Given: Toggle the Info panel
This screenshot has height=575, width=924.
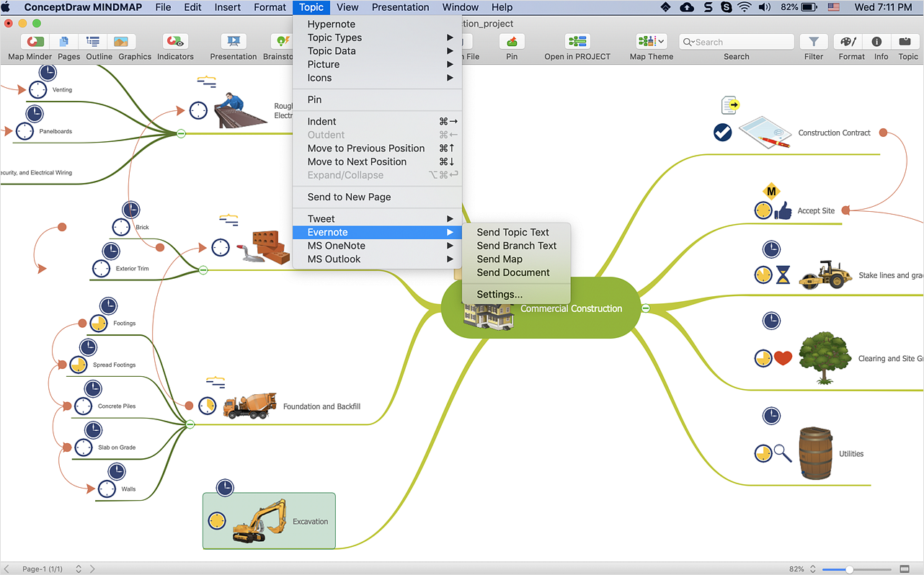Looking at the screenshot, I should coord(877,42).
